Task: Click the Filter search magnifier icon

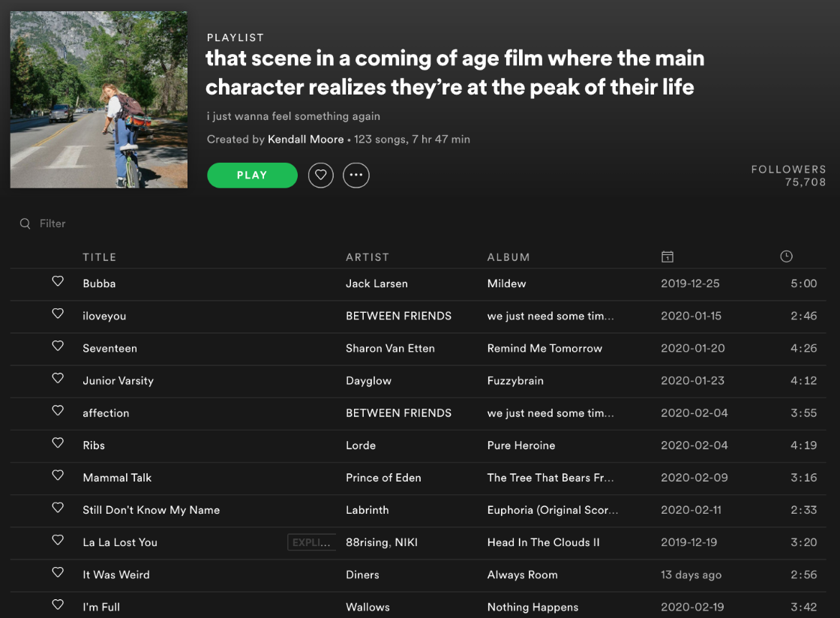Action: [x=25, y=223]
